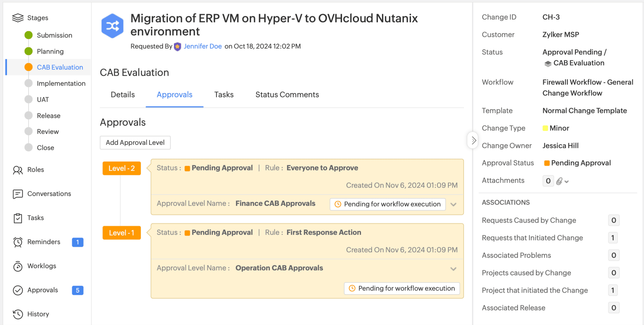This screenshot has height=325, width=644.
Task: Click the Tasks clipboard icon
Action: (x=18, y=218)
